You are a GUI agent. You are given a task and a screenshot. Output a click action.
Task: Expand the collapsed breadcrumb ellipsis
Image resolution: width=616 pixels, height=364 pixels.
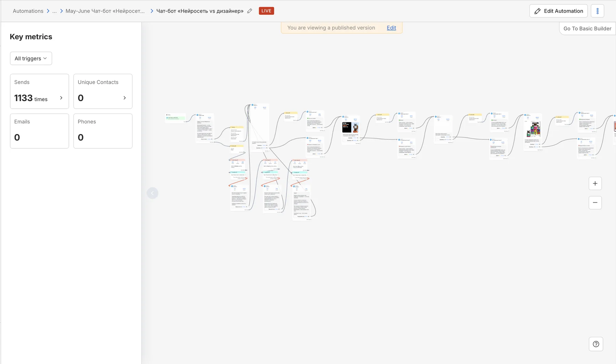coord(54,11)
